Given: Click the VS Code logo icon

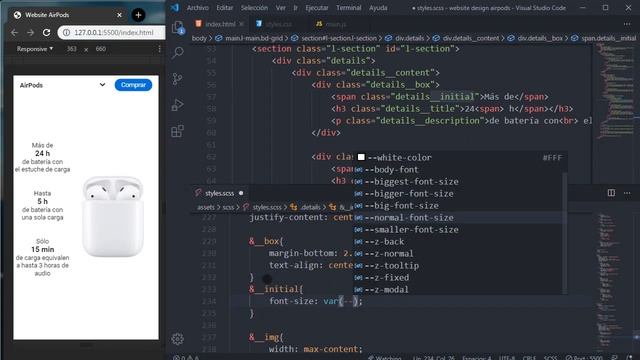Looking at the screenshot, I should point(175,7).
